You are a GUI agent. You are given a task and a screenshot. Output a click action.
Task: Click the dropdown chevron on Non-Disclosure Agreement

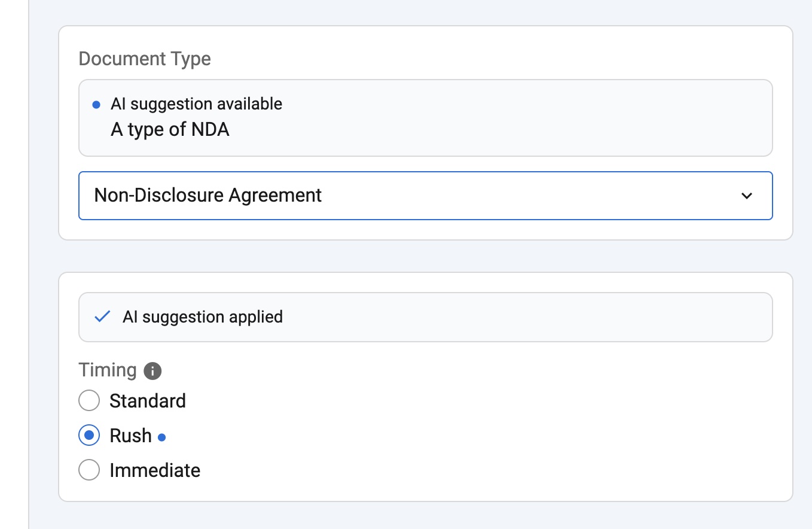click(746, 196)
